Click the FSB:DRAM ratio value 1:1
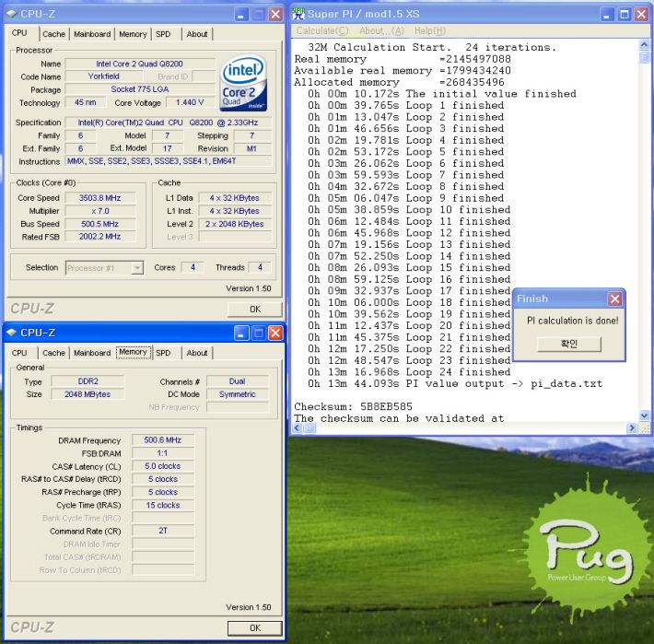The image size is (654, 644). tap(163, 453)
